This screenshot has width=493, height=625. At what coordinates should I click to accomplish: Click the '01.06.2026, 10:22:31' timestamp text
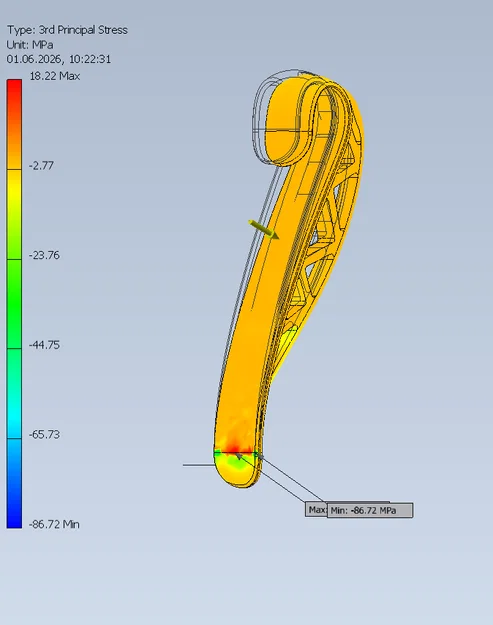point(59,59)
